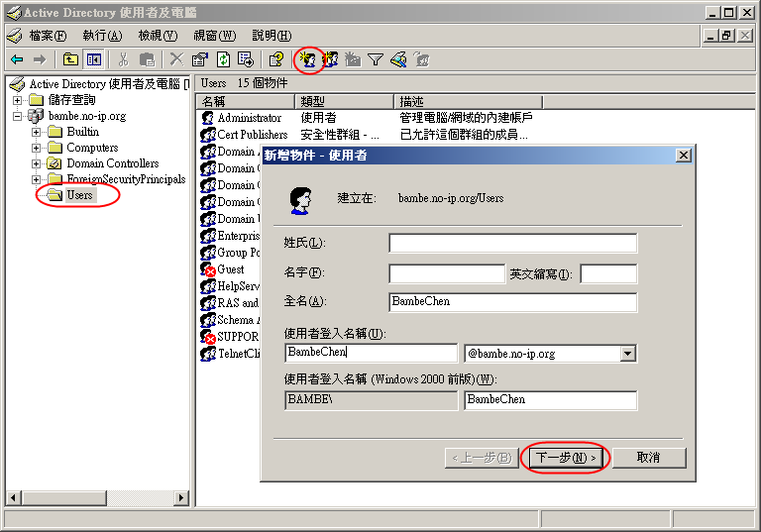Open the 說明(H) menu
This screenshot has width=761, height=532.
pyautogui.click(x=271, y=36)
